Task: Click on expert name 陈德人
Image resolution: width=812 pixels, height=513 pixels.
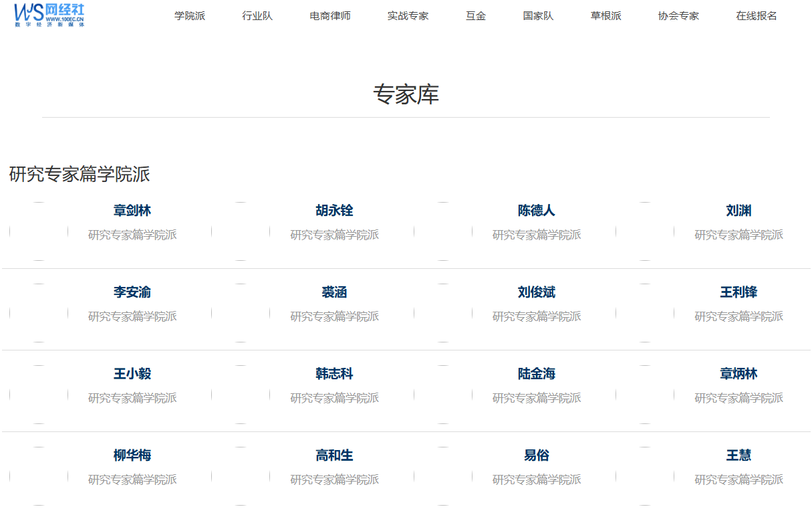Action: pyautogui.click(x=537, y=211)
